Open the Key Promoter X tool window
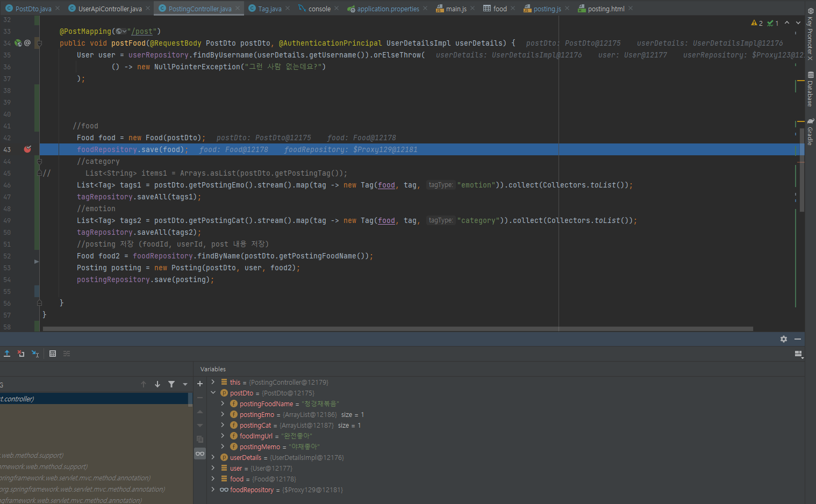This screenshot has width=816, height=504. [810, 34]
